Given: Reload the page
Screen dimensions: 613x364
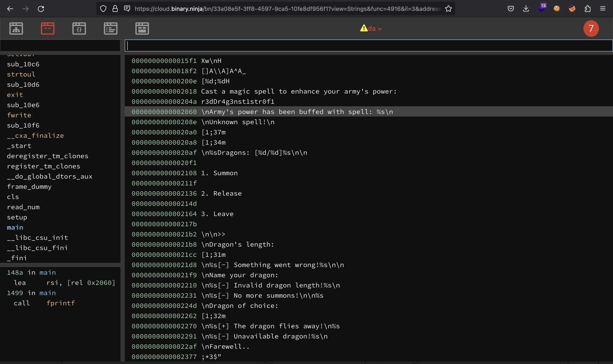Looking at the screenshot, I should (x=41, y=9).
